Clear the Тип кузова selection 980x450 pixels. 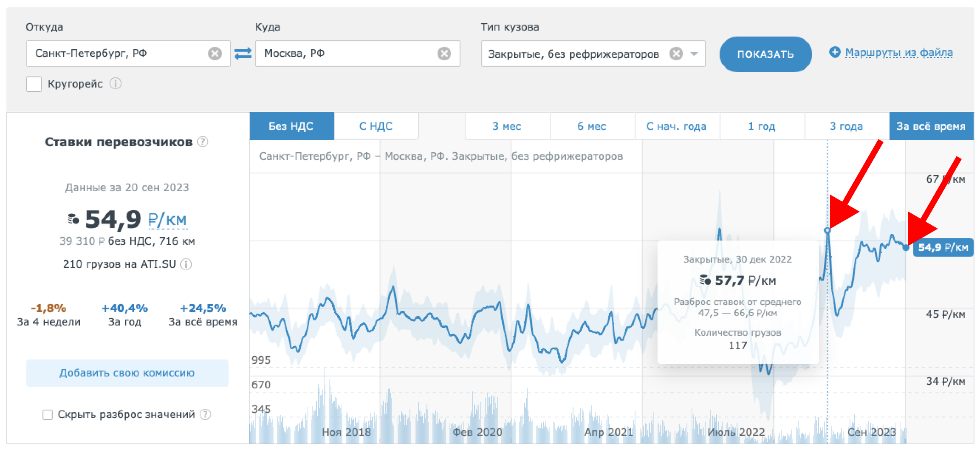(676, 54)
